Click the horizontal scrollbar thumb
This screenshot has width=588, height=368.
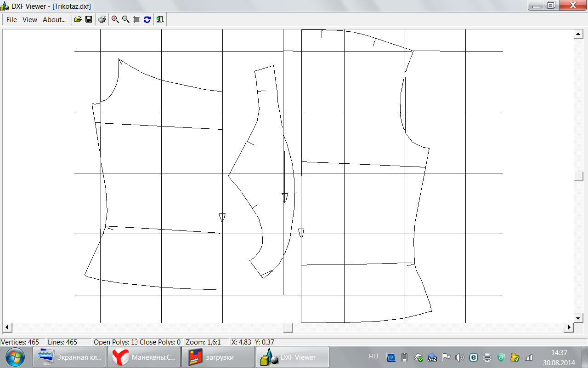288,327
